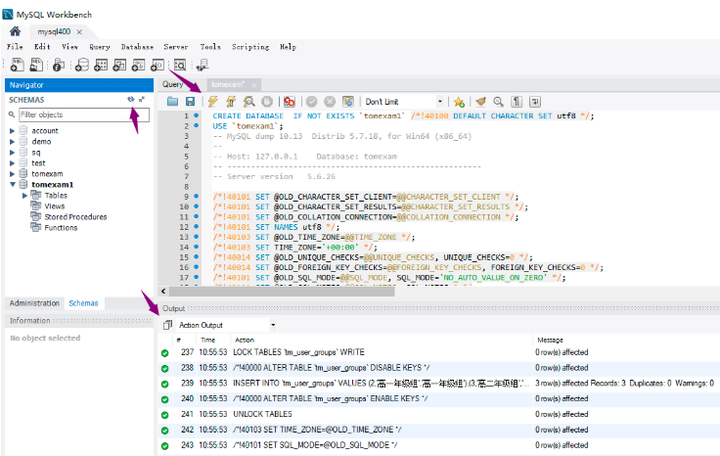Create a new schema icon
Image resolution: width=720 pixels, height=456 pixels.
82,65
